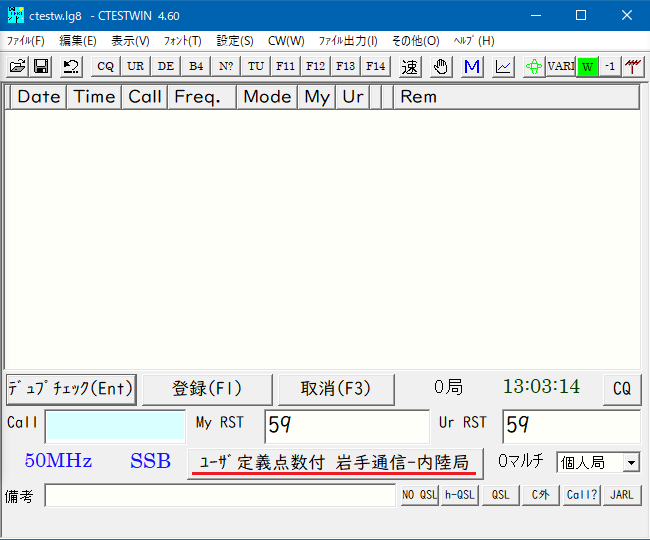Expand the 個人局 dropdown
650x540 pixels.
point(630,462)
